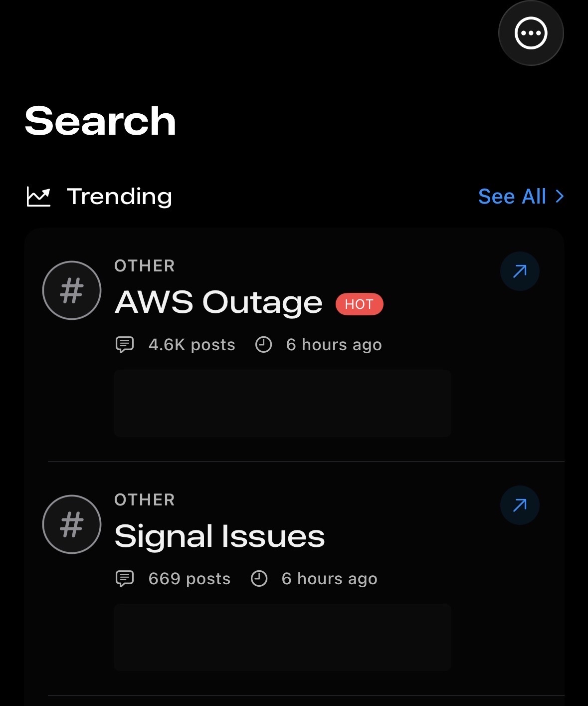Click the 669 posts count
588x706 pixels.
pos(190,579)
